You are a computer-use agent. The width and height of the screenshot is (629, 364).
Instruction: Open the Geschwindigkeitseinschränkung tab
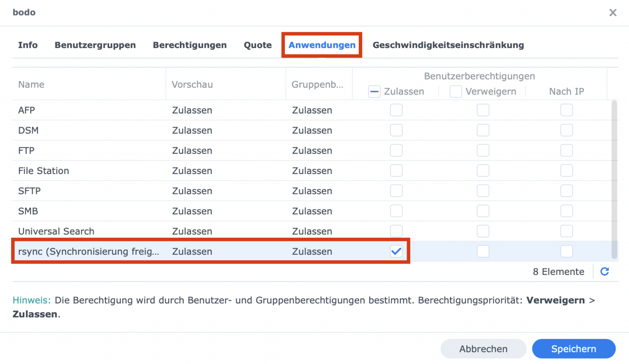tap(448, 45)
